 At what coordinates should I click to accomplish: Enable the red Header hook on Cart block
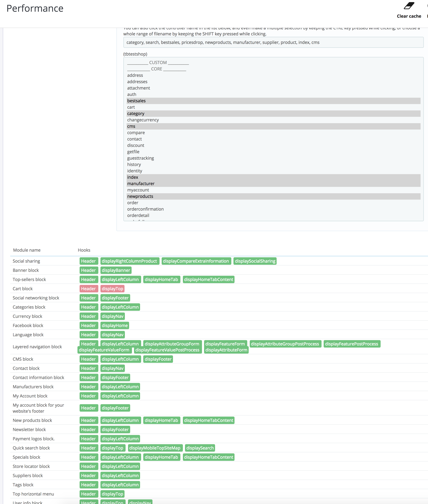(x=89, y=288)
